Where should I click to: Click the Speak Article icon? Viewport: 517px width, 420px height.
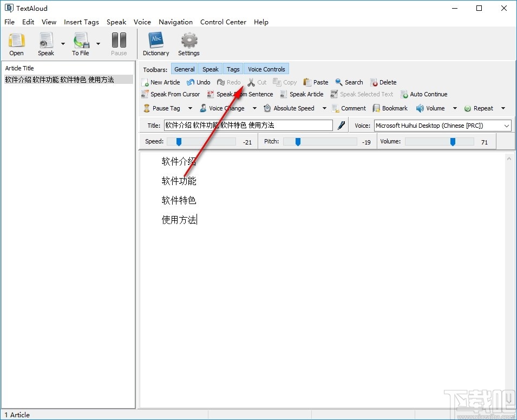click(302, 94)
